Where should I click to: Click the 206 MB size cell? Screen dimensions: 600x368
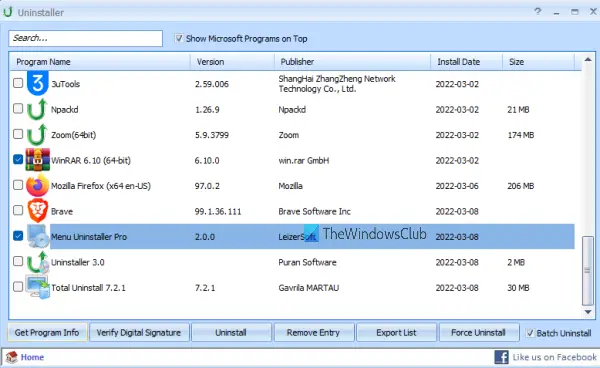pos(521,186)
